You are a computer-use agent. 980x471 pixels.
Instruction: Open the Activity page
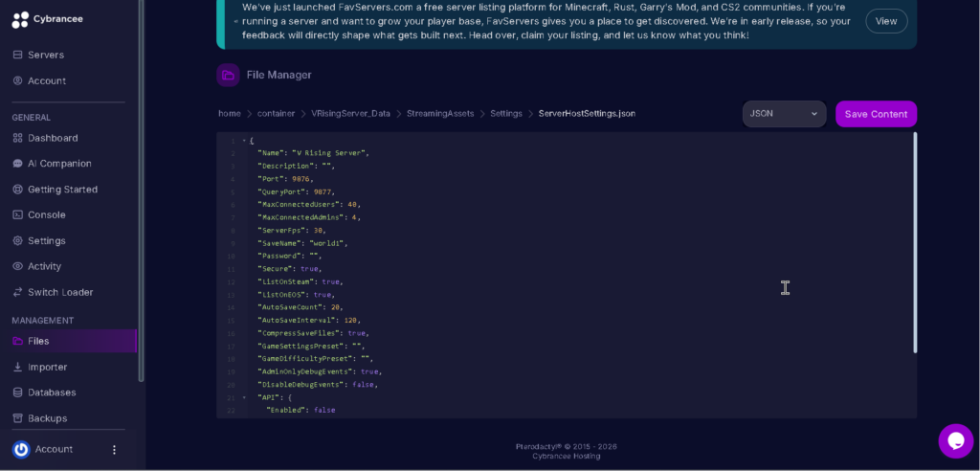coord(44,266)
